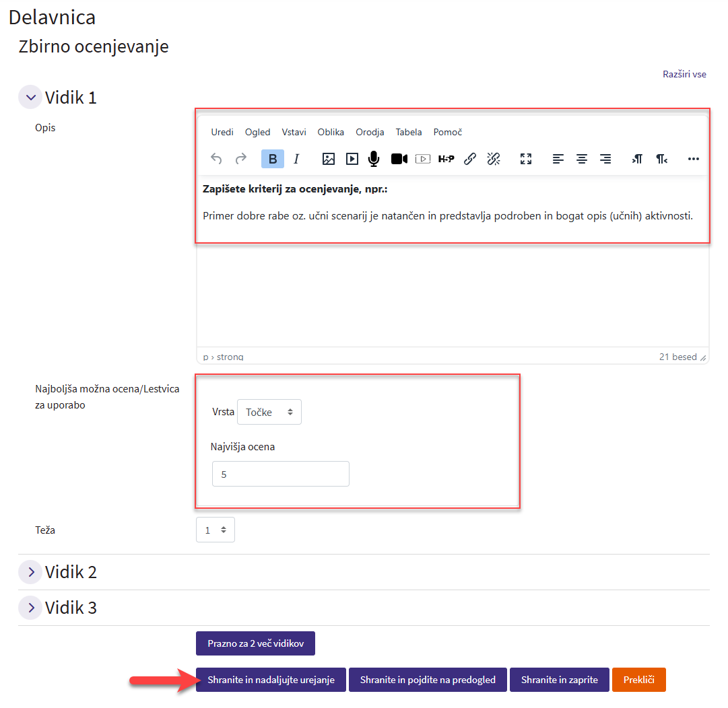Collapse the Vidik 1 section

(31, 98)
